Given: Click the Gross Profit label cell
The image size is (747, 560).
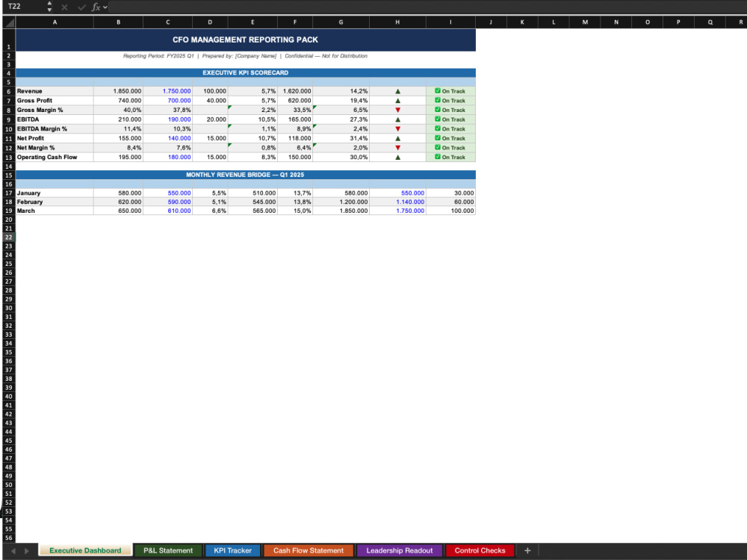Looking at the screenshot, I should 55,101.
